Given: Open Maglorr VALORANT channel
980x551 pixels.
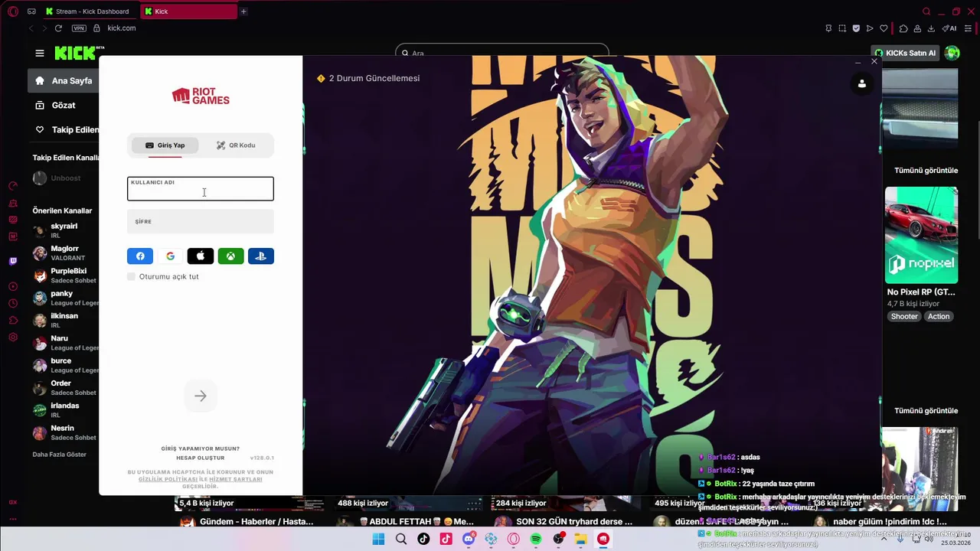Looking at the screenshot, I should [65, 253].
